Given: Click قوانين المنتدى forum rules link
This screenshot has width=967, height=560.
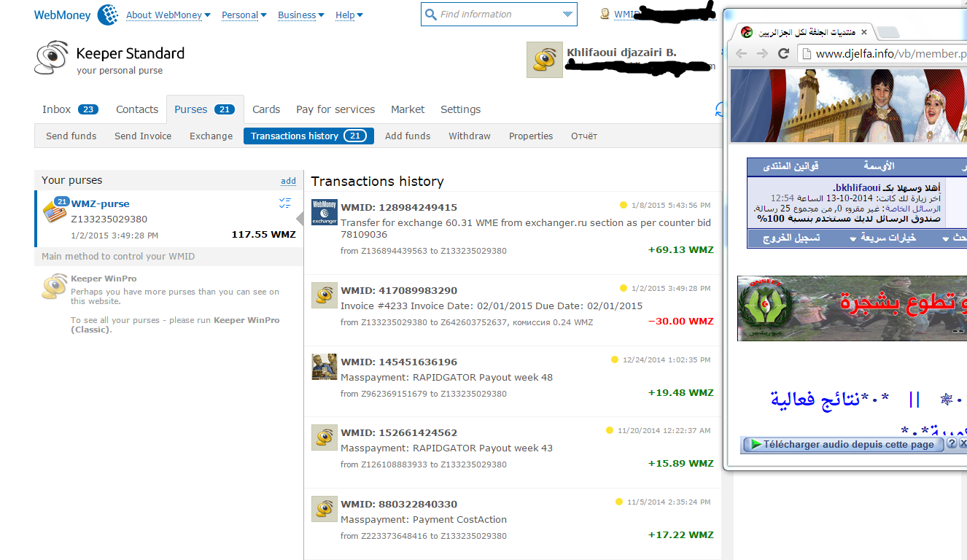Looking at the screenshot, I should (x=791, y=166).
